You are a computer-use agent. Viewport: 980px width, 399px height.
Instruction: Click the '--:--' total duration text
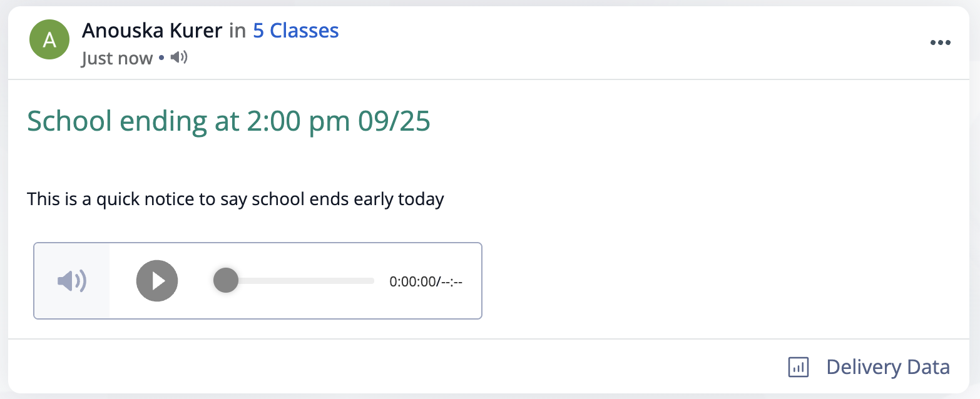pyautogui.click(x=451, y=282)
